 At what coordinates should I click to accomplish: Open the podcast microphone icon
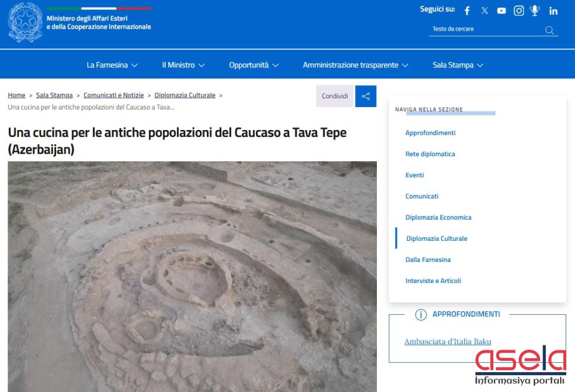tap(535, 11)
